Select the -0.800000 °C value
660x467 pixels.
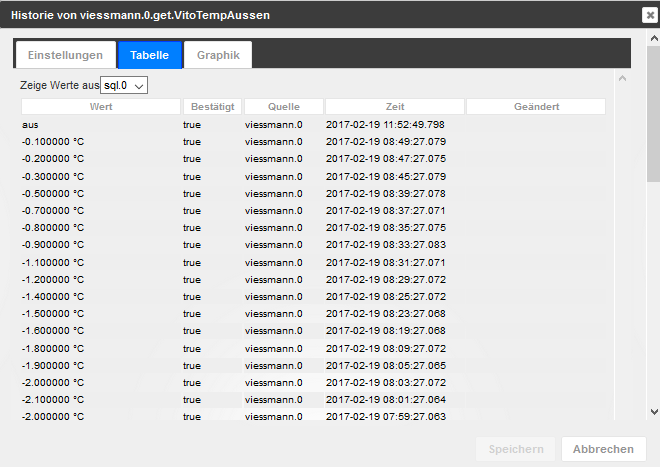pos(53,228)
